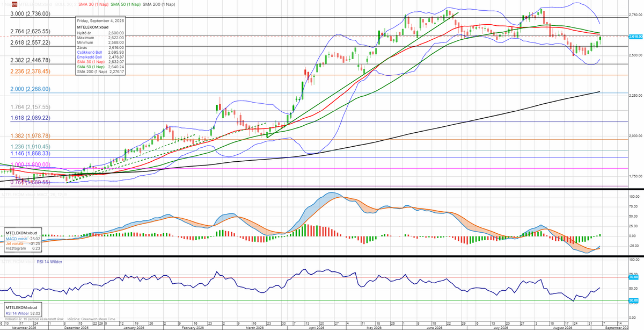644x330 pixels.
Task: Select the SMA 30 (1 Nap) legend label
Action: 93,4
